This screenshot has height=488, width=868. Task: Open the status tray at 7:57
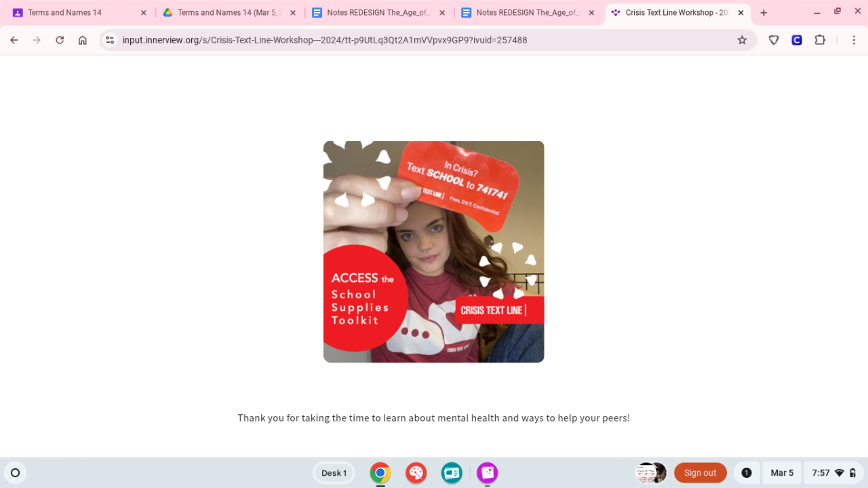833,473
